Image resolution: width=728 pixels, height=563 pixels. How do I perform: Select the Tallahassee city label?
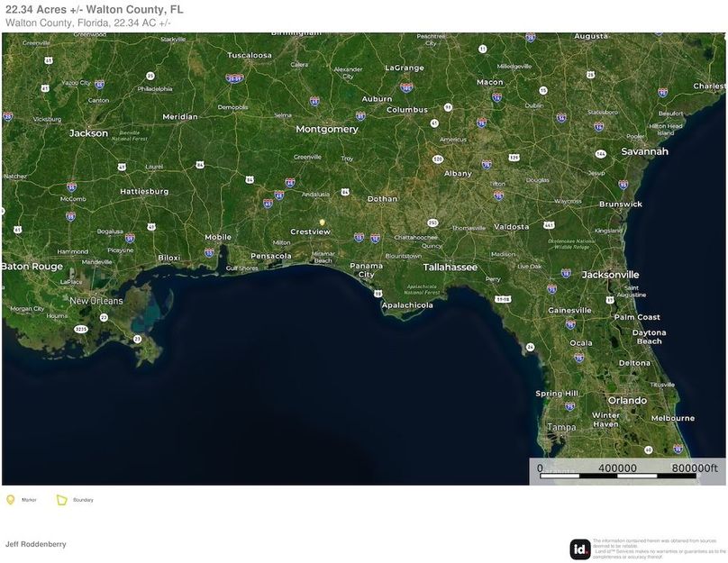[x=450, y=268]
